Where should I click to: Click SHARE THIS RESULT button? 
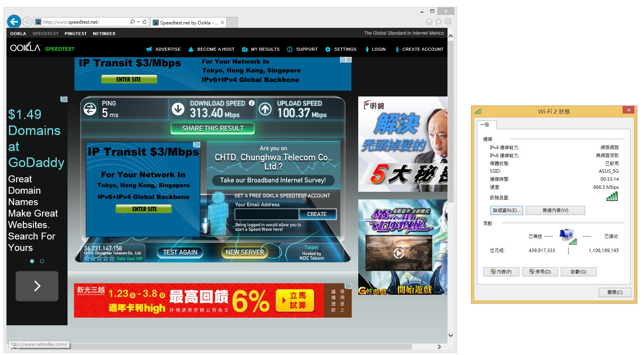[213, 129]
